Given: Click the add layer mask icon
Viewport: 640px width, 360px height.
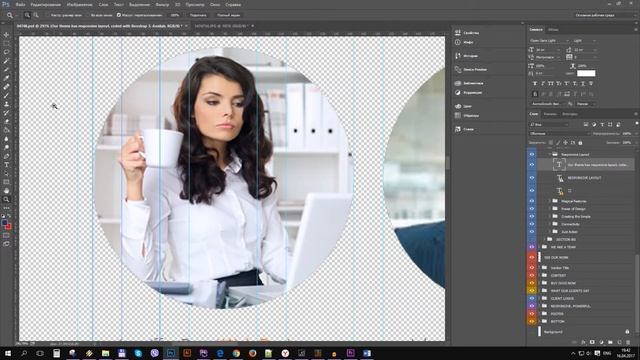Looking at the screenshot, I should pyautogui.click(x=592, y=342).
